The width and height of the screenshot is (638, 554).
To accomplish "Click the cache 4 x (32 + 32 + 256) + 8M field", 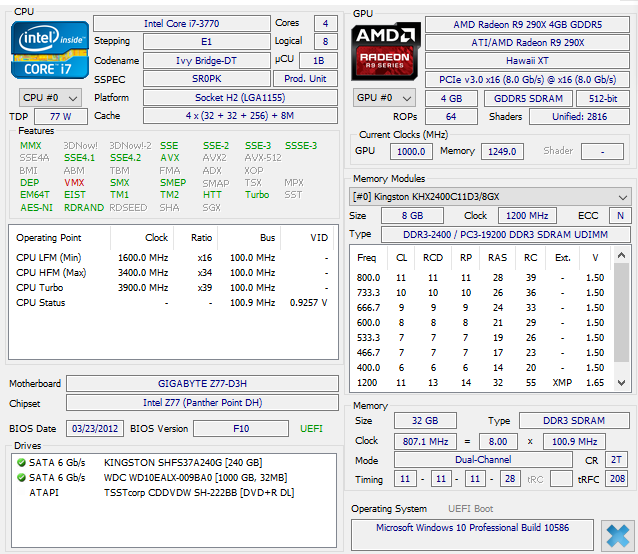I will tap(240, 116).
